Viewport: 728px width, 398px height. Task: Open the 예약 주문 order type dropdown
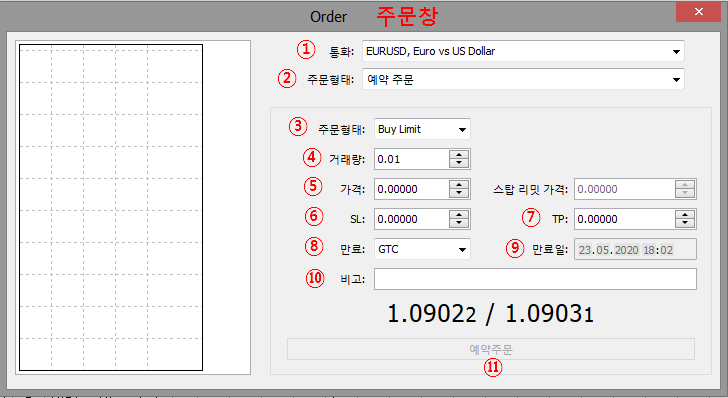pyautogui.click(x=523, y=79)
